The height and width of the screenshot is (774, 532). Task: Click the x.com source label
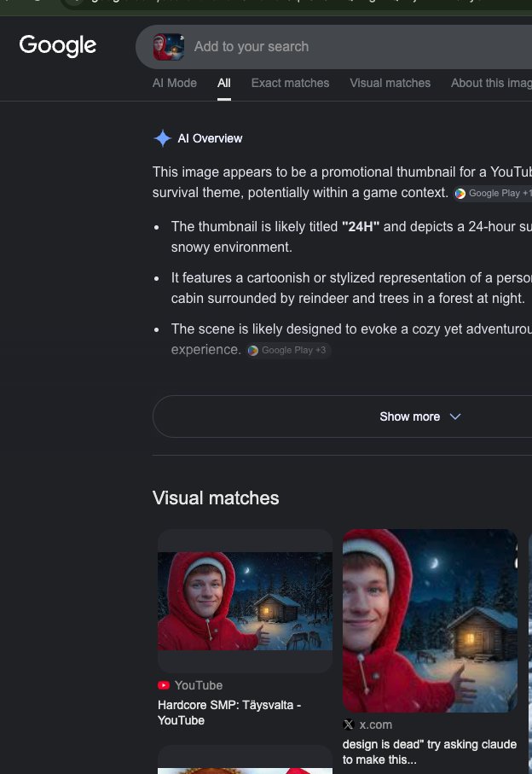(376, 725)
